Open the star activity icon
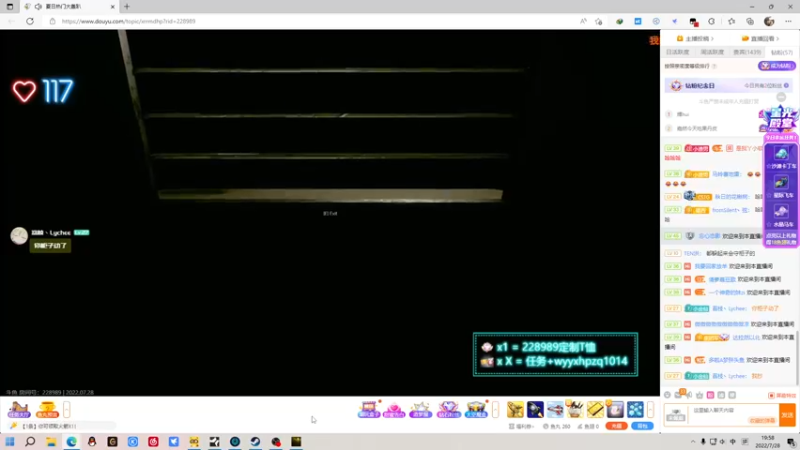The width and height of the screenshot is (800, 450). tap(421, 409)
